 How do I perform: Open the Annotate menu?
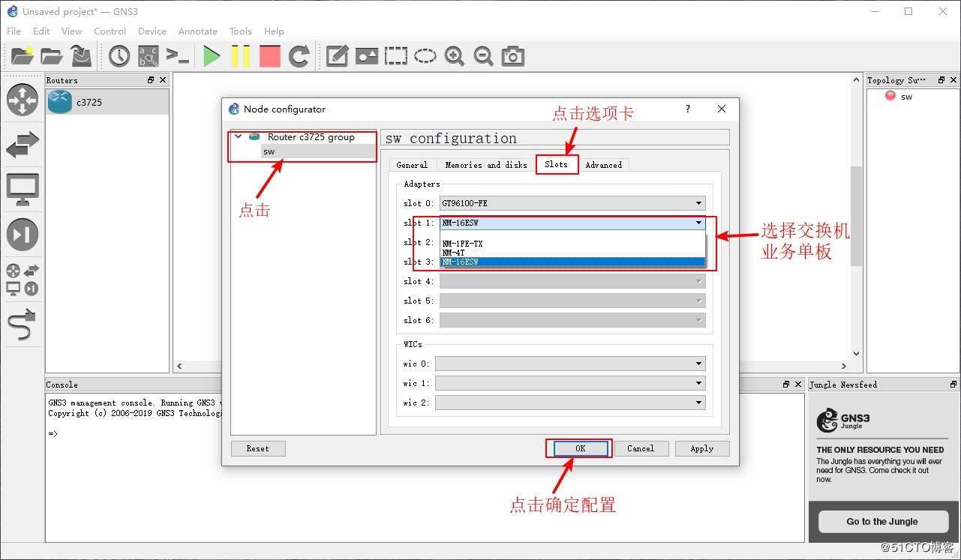198,31
